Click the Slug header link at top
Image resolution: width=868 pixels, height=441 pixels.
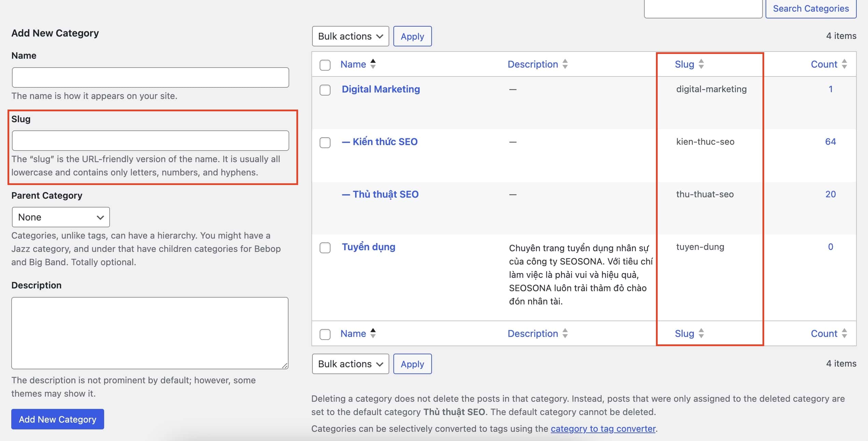click(x=684, y=64)
